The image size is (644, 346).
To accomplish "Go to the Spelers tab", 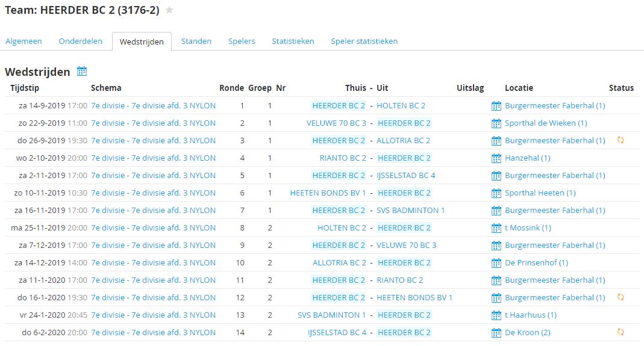I will click(x=242, y=42).
